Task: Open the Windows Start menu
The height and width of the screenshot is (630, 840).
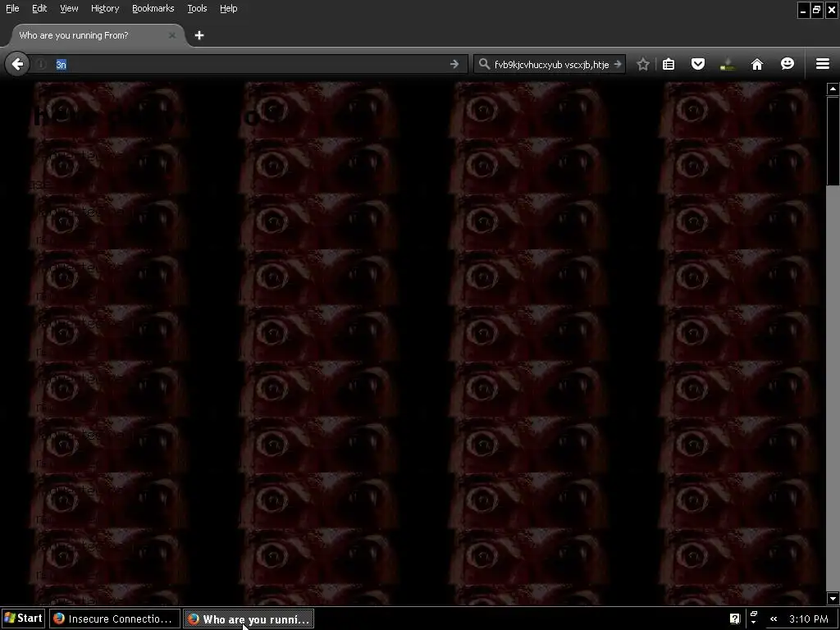Action: (24, 619)
